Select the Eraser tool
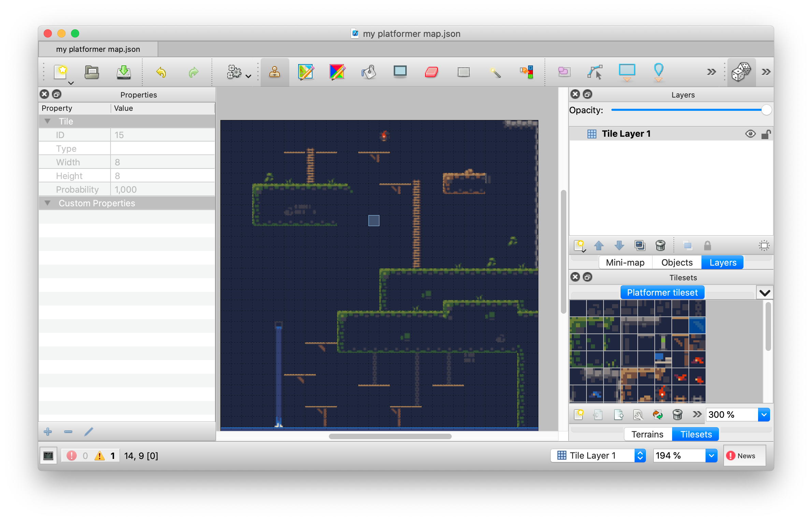812x521 pixels. click(x=432, y=72)
